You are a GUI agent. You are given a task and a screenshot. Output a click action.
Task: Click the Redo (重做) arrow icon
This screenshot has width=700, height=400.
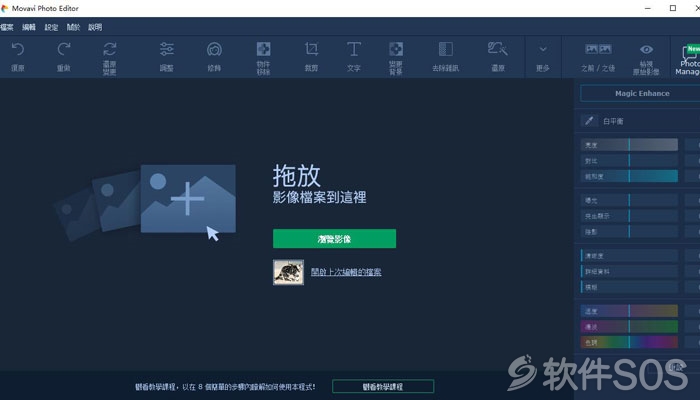[x=64, y=49]
